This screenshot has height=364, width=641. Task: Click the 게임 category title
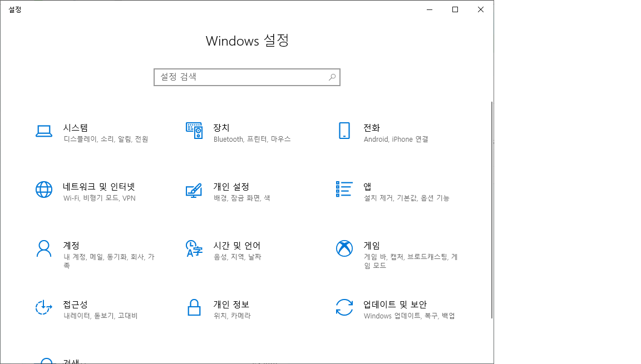click(372, 245)
